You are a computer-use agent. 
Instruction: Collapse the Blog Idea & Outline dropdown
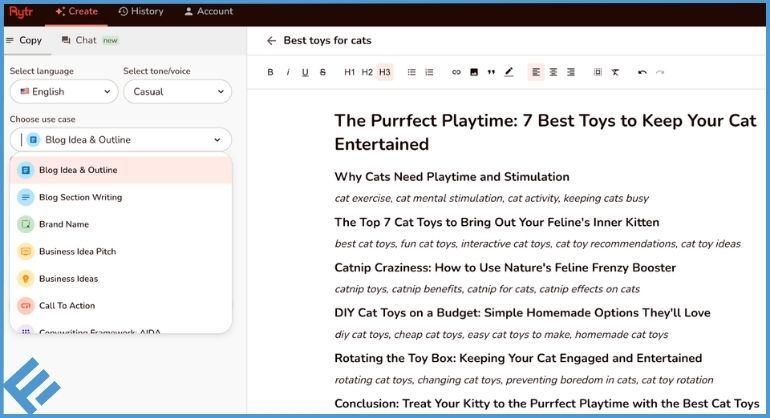120,140
